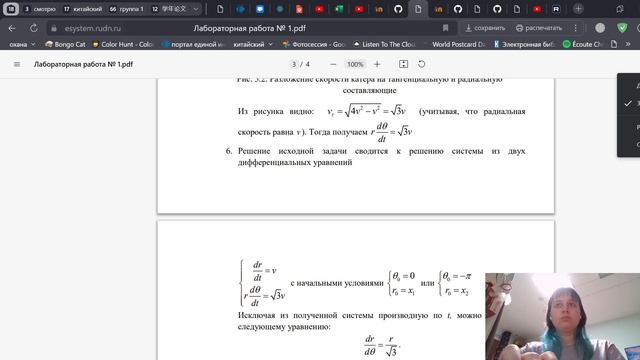Click the text 'с начальными условиями'

tap(337, 283)
